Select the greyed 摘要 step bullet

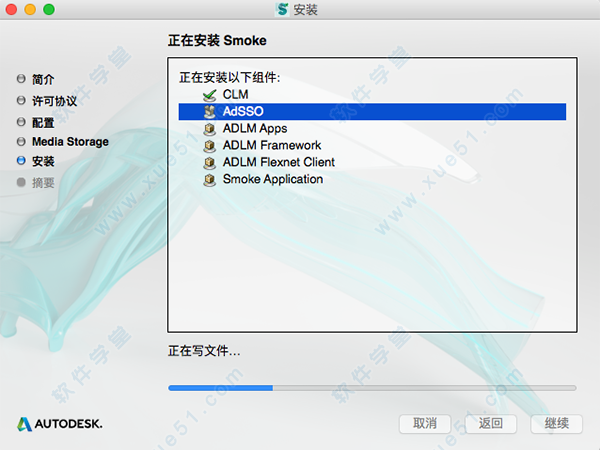(21, 182)
